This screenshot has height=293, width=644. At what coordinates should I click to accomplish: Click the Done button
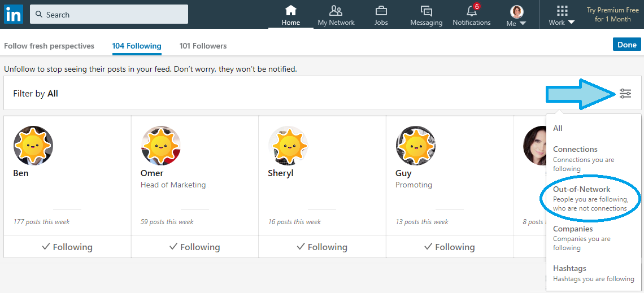626,45
